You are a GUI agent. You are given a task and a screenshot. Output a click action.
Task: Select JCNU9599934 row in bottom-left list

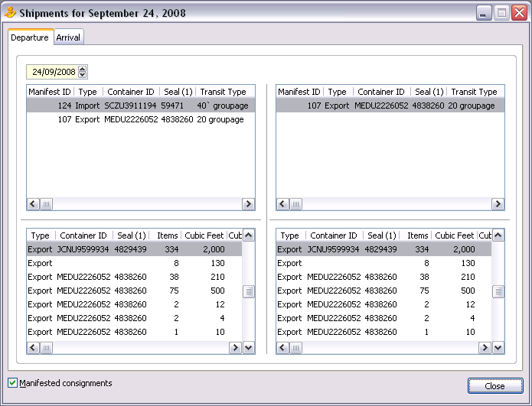tap(134, 249)
